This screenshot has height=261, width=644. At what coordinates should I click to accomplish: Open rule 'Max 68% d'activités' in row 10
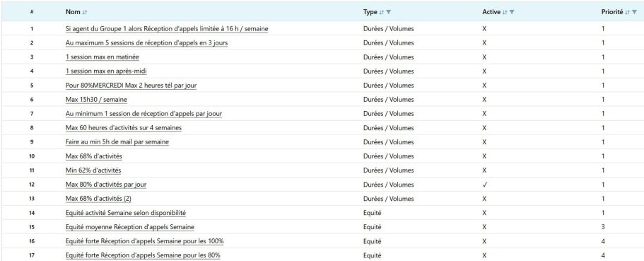[93, 156]
